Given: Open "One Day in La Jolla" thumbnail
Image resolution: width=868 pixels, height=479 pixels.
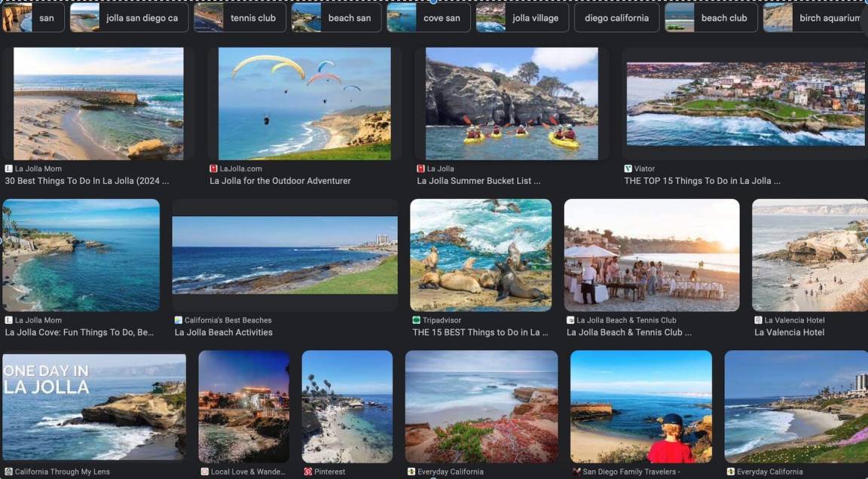Looking at the screenshot, I should (94, 407).
